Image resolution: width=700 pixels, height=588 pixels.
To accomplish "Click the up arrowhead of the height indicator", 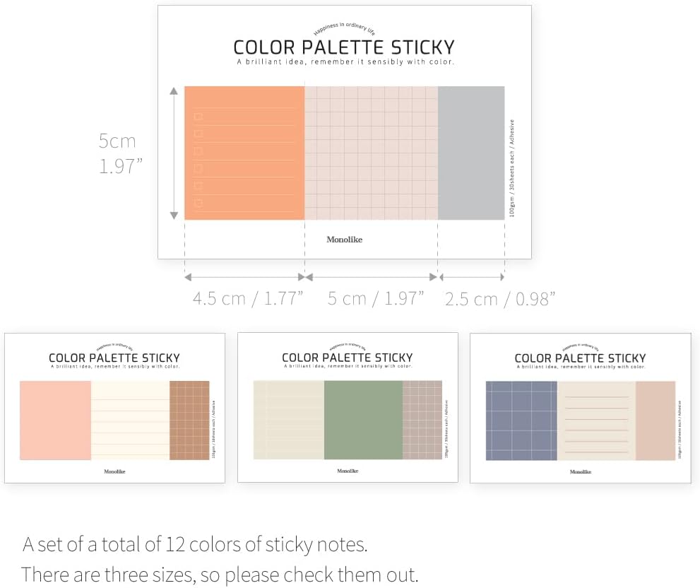I will (x=174, y=91).
